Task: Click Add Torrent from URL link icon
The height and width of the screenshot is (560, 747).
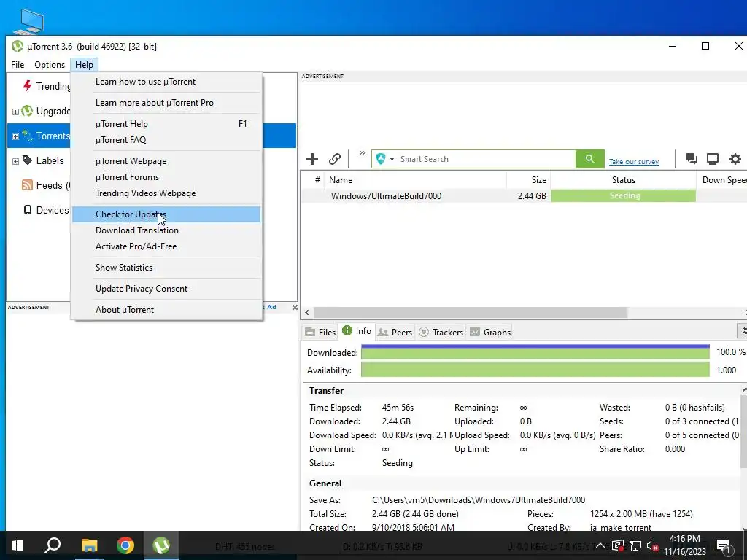Action: click(335, 159)
